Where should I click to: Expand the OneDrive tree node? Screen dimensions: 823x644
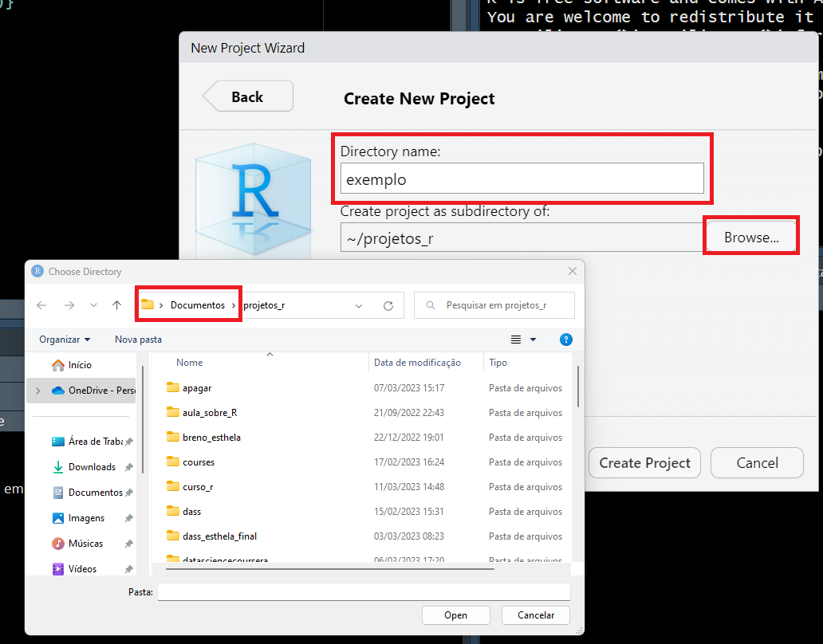(37, 391)
